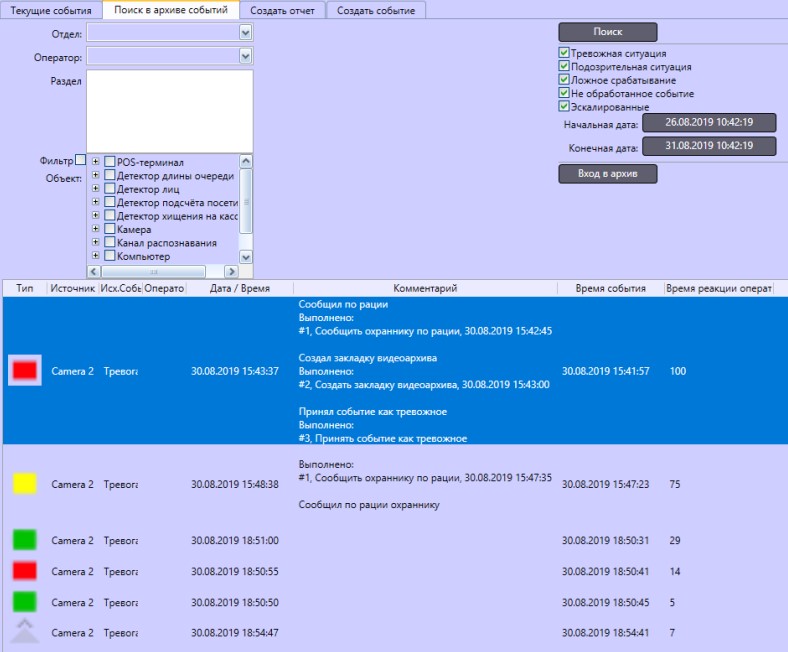The width and height of the screenshot is (788, 652).
Task: Select the event dated 30.08.2019 18:51:00
Action: [x=395, y=540]
